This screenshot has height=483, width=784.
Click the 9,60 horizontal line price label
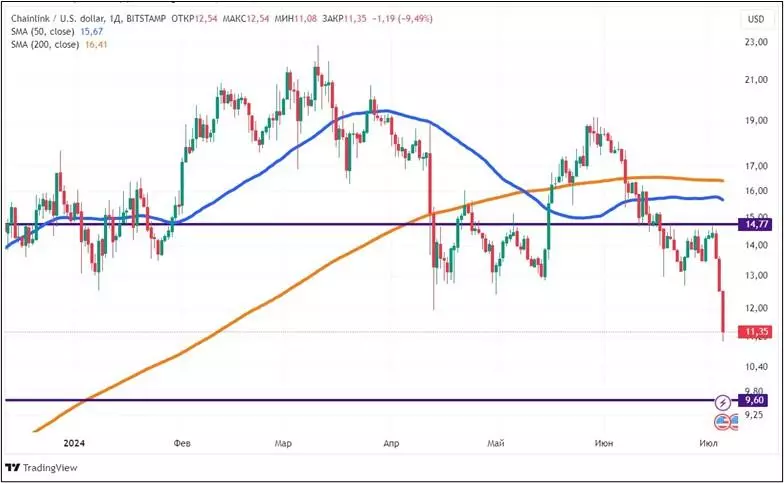(756, 400)
